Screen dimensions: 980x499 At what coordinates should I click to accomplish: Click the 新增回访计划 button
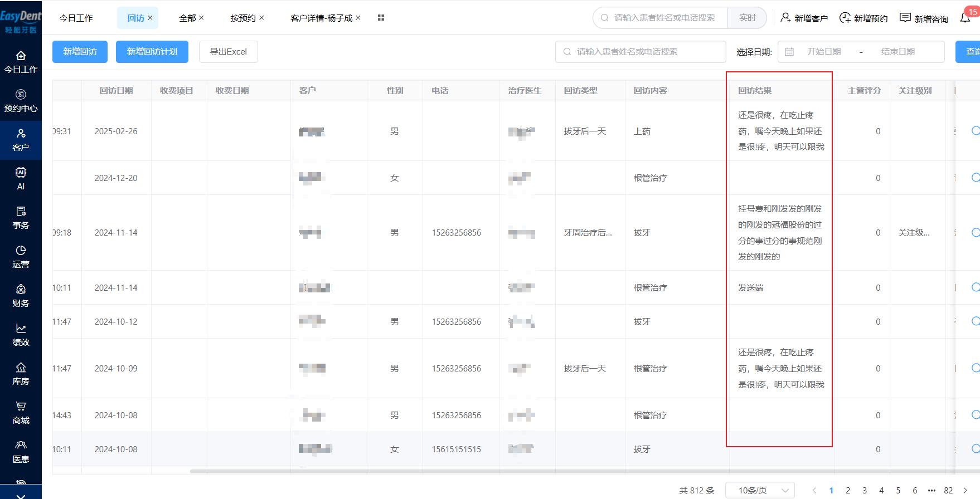tap(152, 52)
